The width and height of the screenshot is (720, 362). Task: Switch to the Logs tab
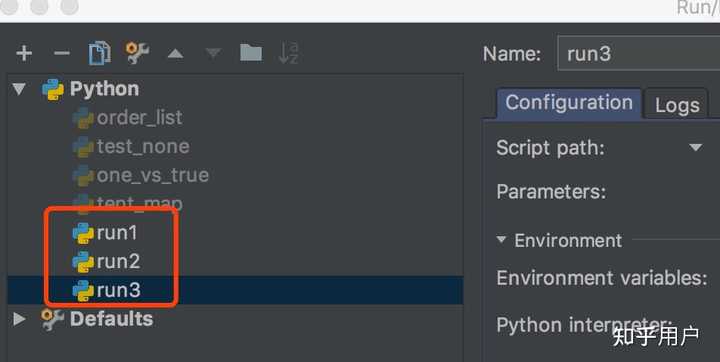[677, 105]
